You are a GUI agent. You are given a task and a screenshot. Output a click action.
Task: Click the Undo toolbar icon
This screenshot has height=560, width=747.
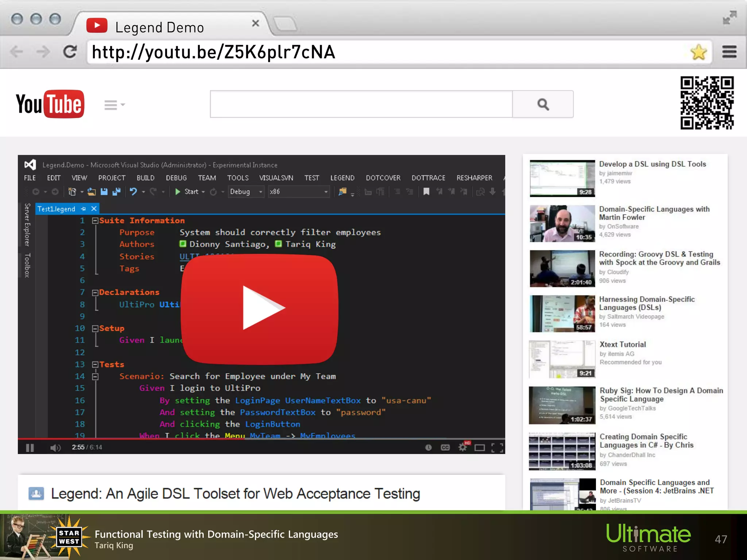coord(133,192)
